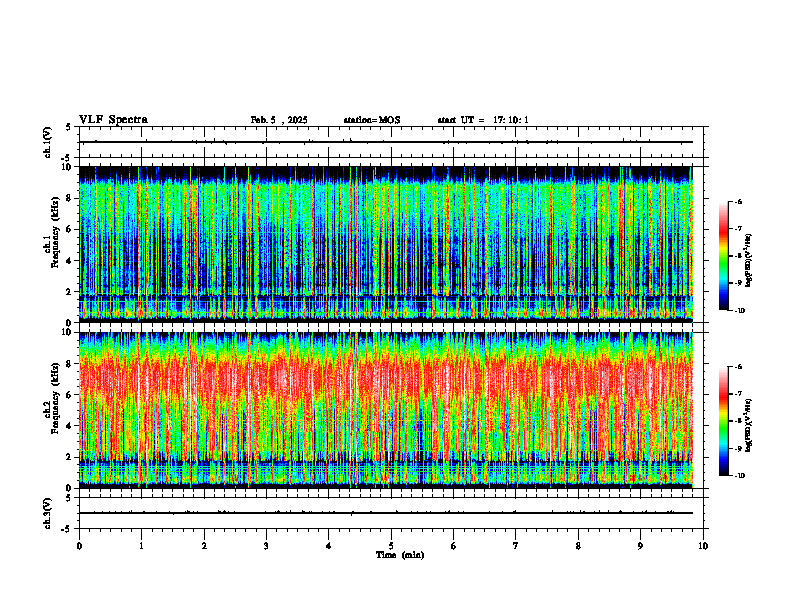
Task: Click the ch.2 spectrogram plot area
Action: 385,410
